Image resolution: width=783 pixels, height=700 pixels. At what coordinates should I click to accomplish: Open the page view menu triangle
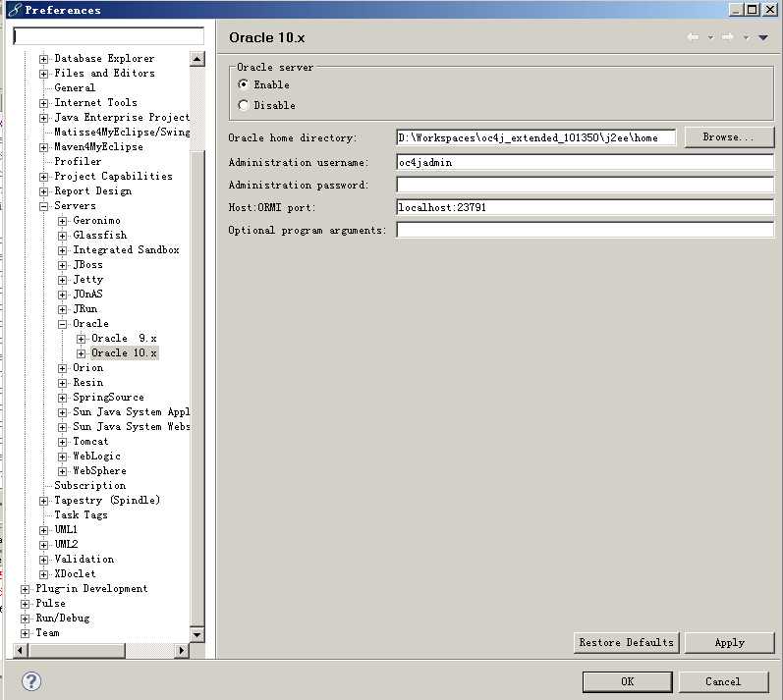[x=763, y=37]
